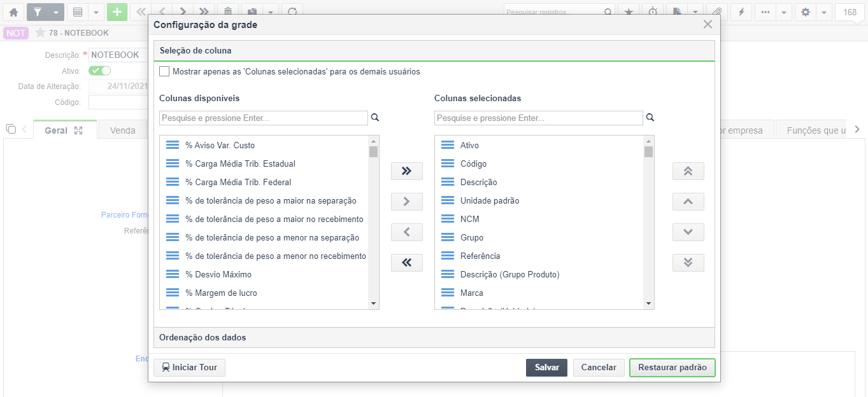Remove all columns with double-left arrow button
Image resolution: width=868 pixels, height=397 pixels.
click(407, 262)
